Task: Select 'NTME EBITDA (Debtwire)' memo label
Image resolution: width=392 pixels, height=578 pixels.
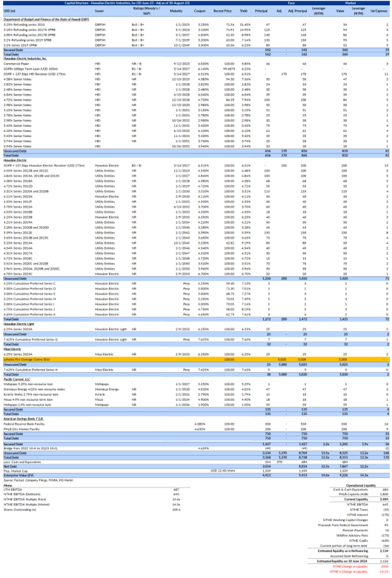Action: (21, 494)
